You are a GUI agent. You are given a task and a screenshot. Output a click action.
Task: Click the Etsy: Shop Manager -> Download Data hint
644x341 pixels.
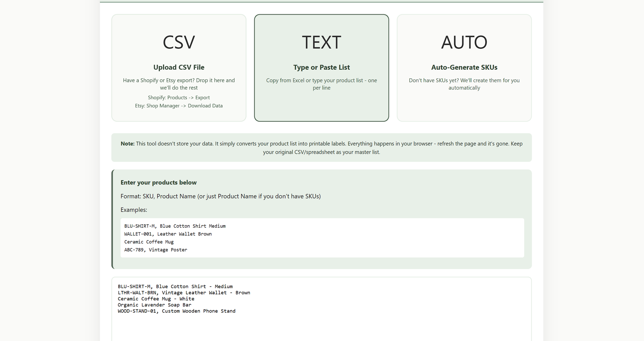point(179,106)
